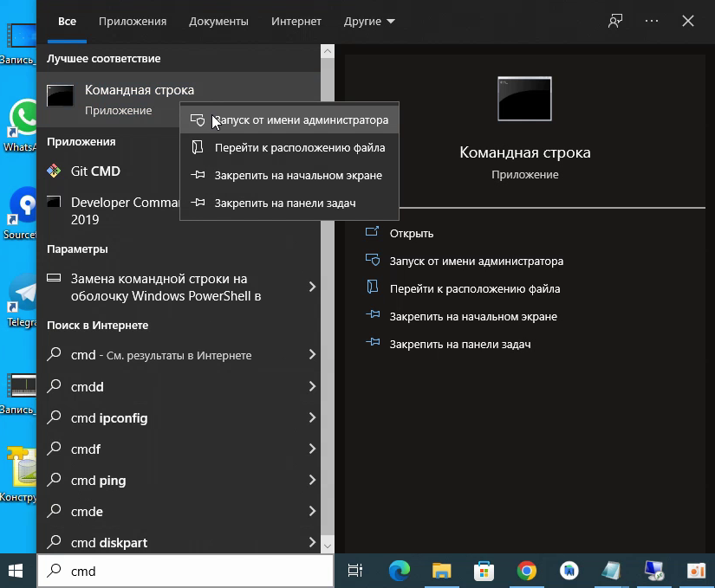Launch Microsoft Edge from the taskbar

pyautogui.click(x=399, y=571)
